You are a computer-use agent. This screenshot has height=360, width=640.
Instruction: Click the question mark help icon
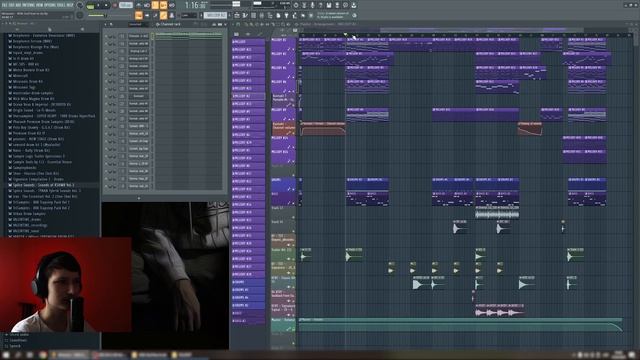point(321,5)
